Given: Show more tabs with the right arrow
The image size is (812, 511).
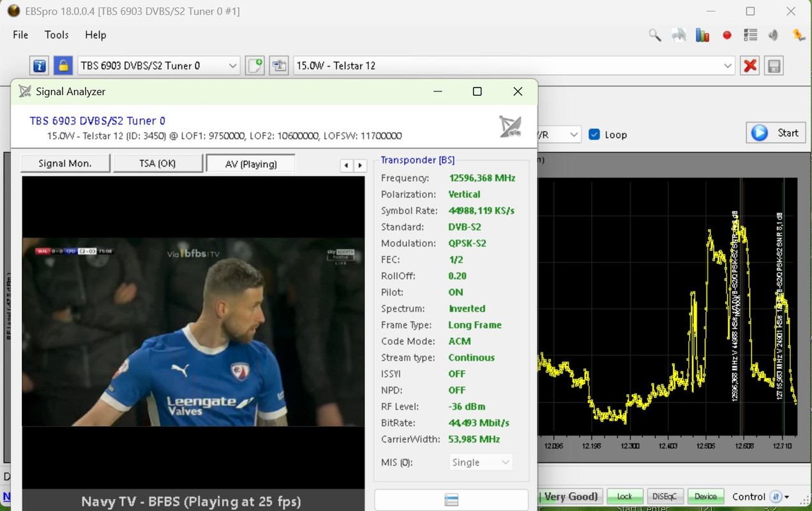Looking at the screenshot, I should click(360, 165).
